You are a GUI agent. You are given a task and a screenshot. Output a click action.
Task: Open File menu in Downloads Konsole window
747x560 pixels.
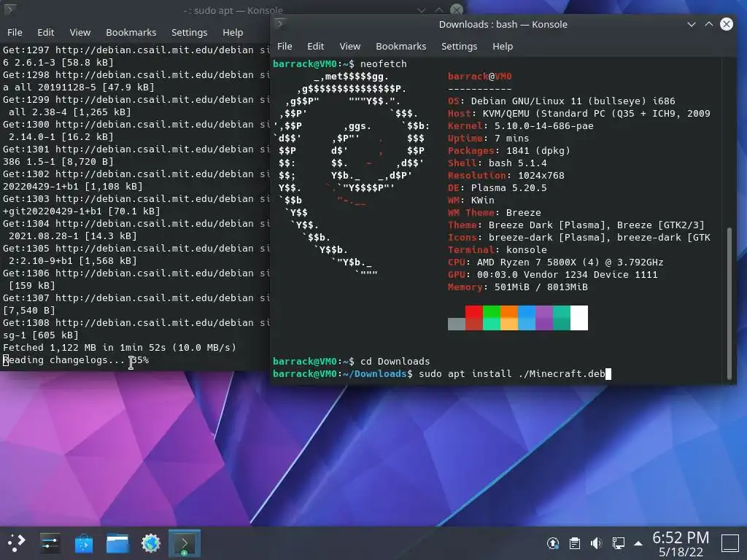pyautogui.click(x=285, y=46)
